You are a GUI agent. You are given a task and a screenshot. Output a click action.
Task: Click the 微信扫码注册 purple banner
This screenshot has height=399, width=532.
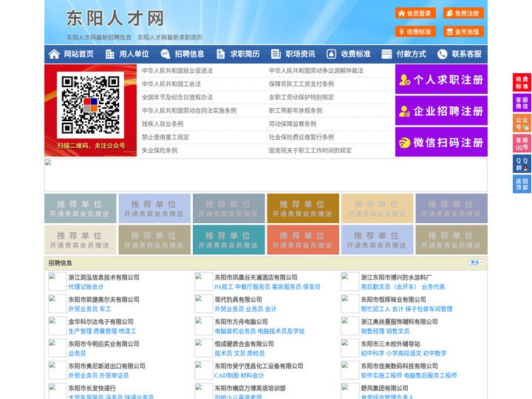(x=441, y=142)
